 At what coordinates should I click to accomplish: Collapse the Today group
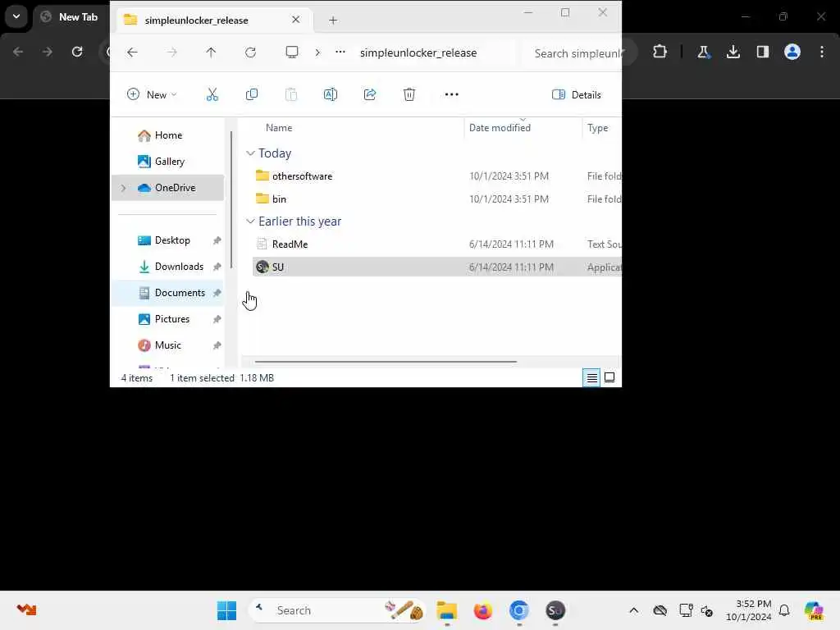click(x=250, y=153)
